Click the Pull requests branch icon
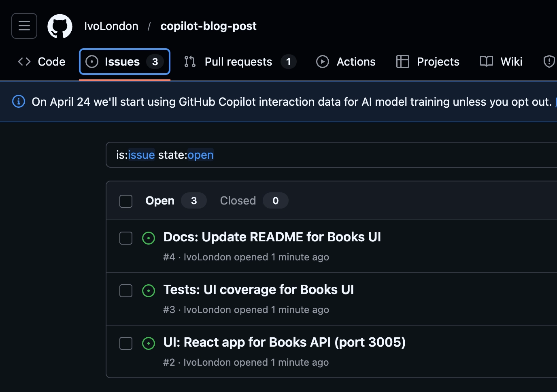 pos(190,62)
